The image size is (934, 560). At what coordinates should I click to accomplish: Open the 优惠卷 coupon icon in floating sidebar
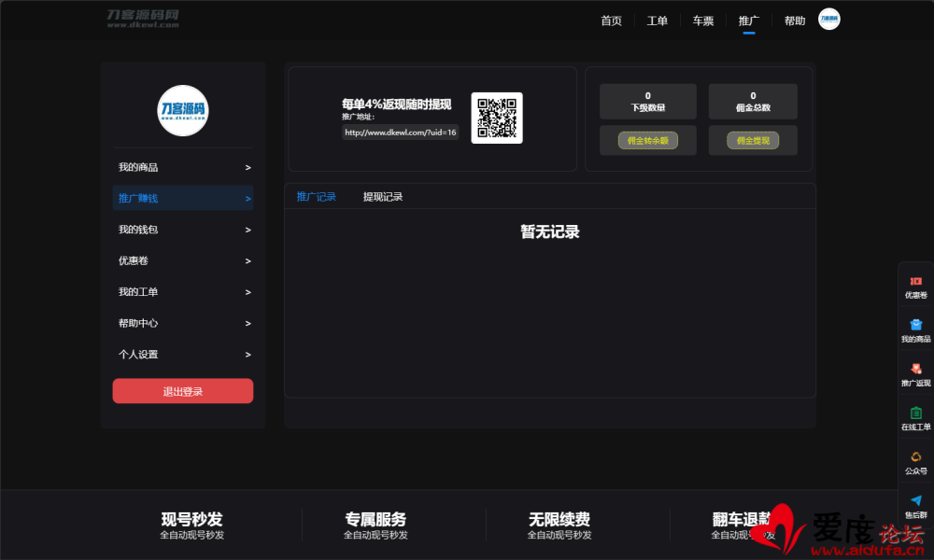click(915, 282)
